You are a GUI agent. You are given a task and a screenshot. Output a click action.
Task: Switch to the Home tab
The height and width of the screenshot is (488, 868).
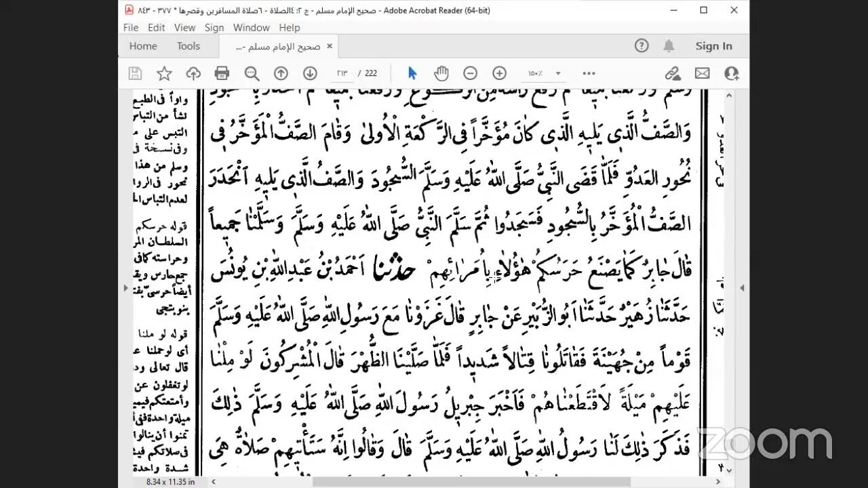point(143,46)
